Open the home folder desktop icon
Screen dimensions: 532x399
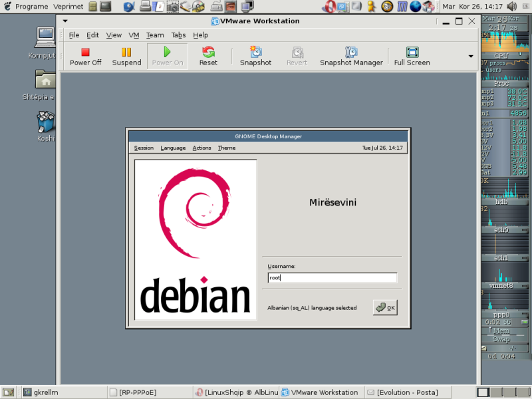[x=45, y=85]
